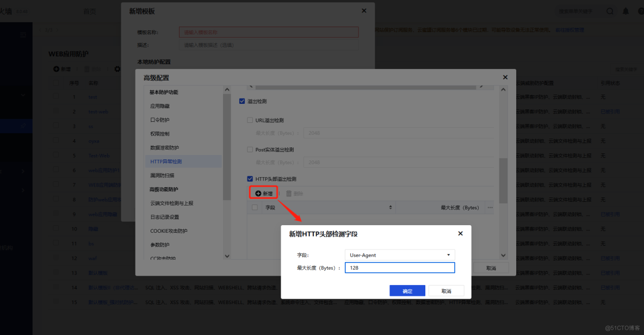Enable the URL溢出检测 checkbox
This screenshot has width=644, height=335.
[250, 120]
